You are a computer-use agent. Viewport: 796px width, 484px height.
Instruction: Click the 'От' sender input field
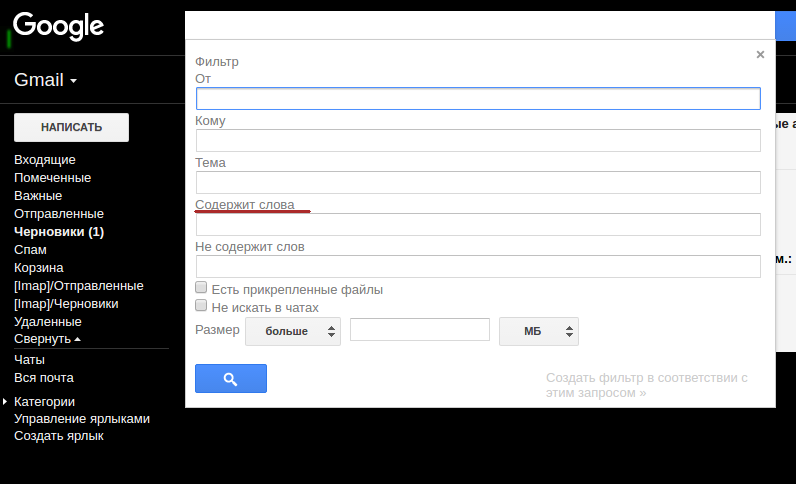tap(478, 98)
